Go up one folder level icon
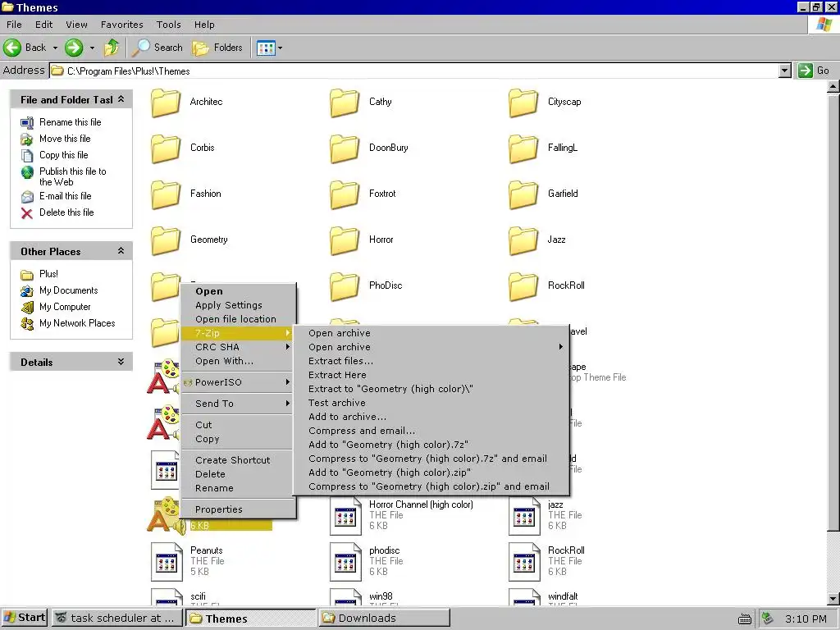The height and width of the screenshot is (630, 840). click(112, 48)
